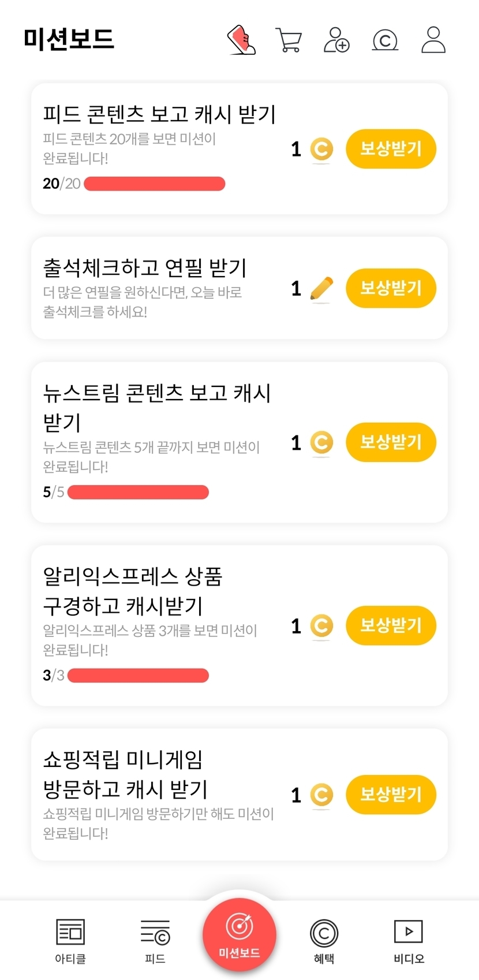Claim reward for feed contents mission
The height and width of the screenshot is (980, 479).
[391, 149]
